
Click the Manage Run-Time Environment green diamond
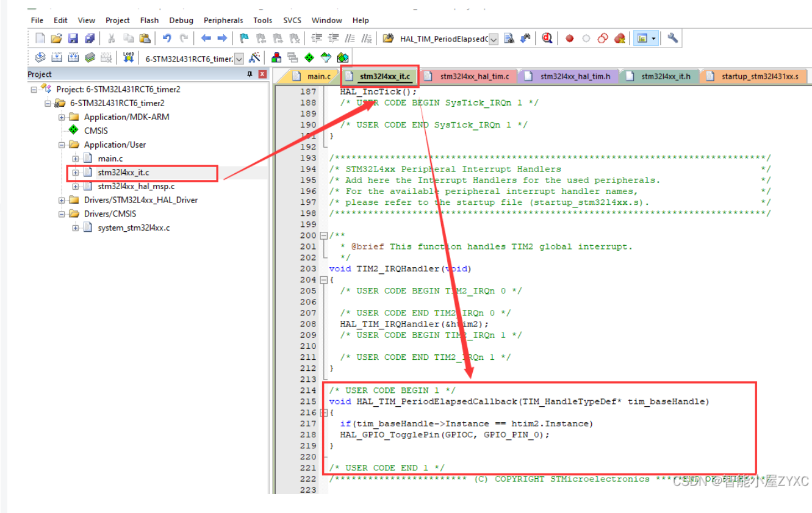[x=309, y=57]
